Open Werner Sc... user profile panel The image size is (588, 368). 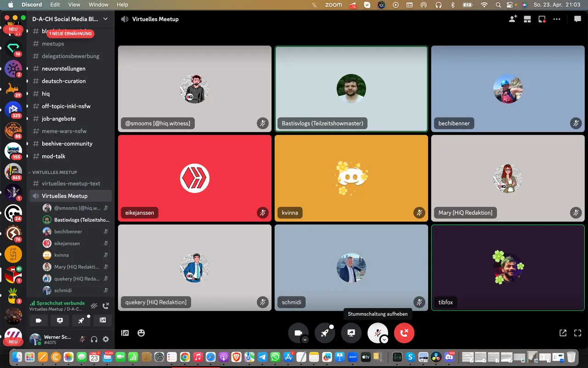[51, 339]
